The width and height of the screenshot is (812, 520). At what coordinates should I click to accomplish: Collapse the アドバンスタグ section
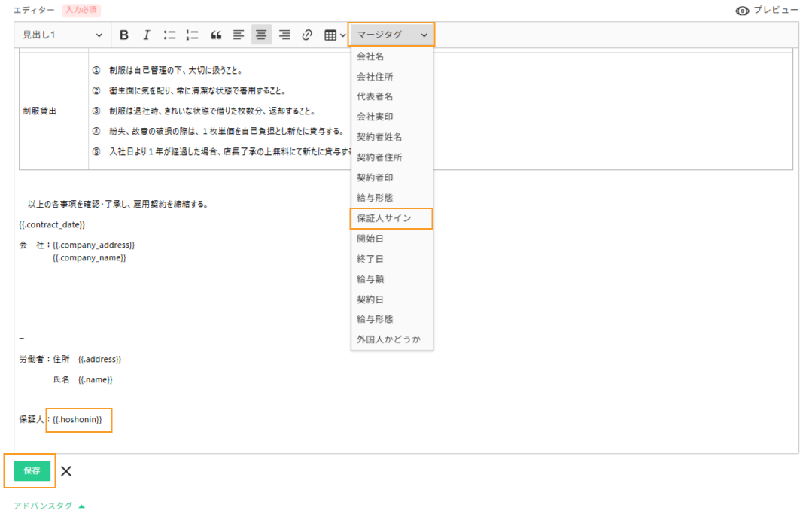click(x=49, y=506)
